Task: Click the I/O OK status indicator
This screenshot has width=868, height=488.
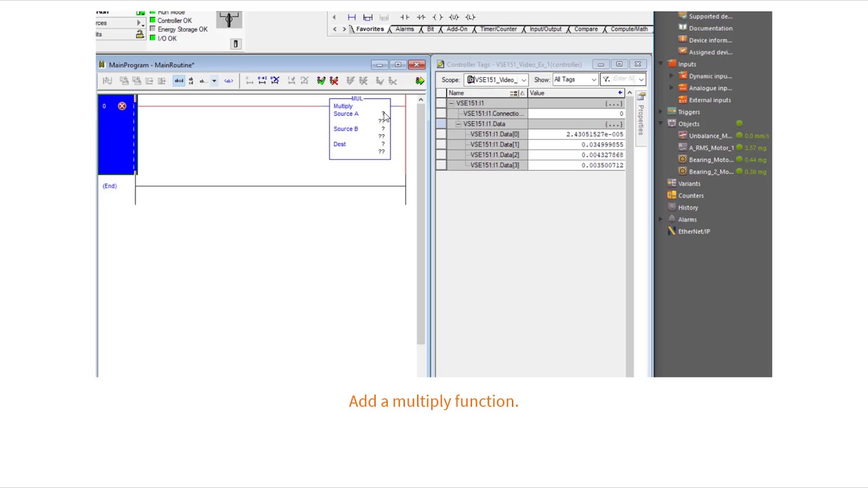Action: point(153,38)
